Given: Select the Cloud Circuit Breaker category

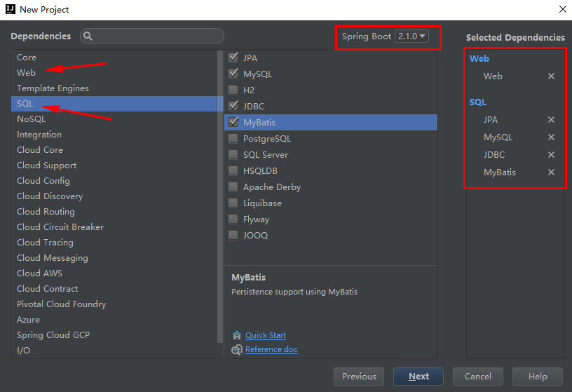Looking at the screenshot, I should tap(114, 227).
